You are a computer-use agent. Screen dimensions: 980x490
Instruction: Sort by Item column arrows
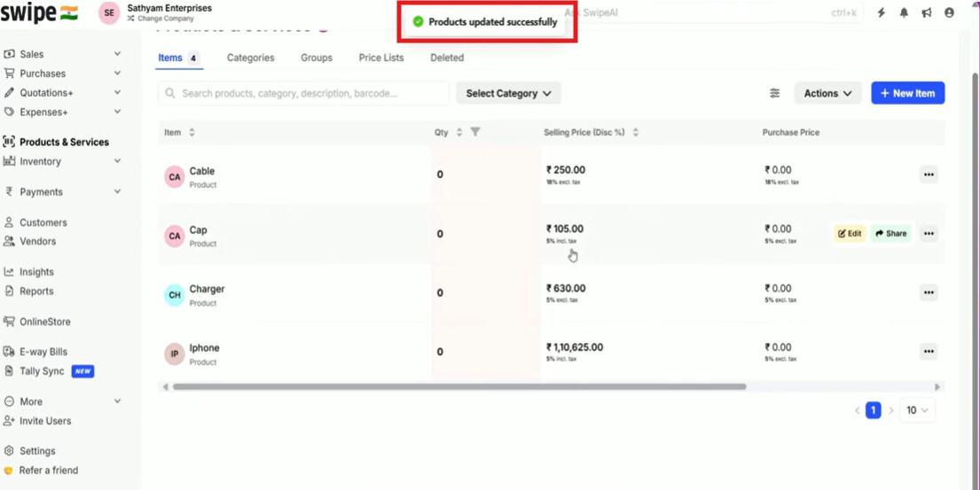[192, 132]
